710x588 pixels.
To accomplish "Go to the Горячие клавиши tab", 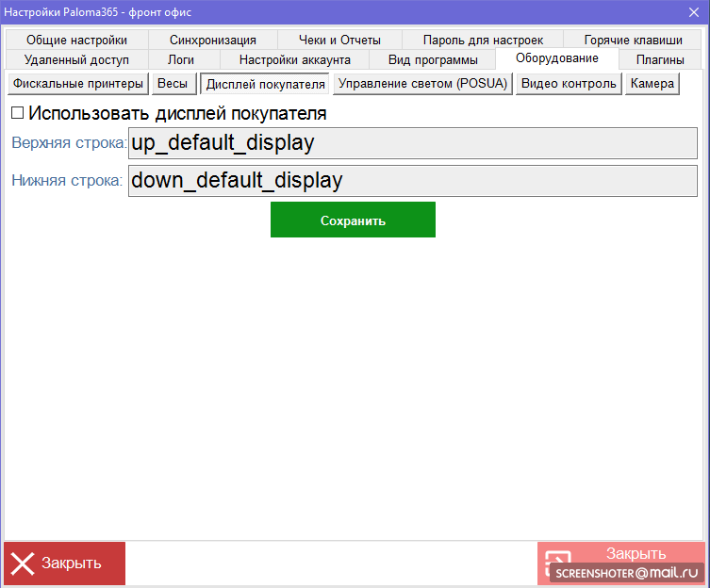I will [633, 40].
